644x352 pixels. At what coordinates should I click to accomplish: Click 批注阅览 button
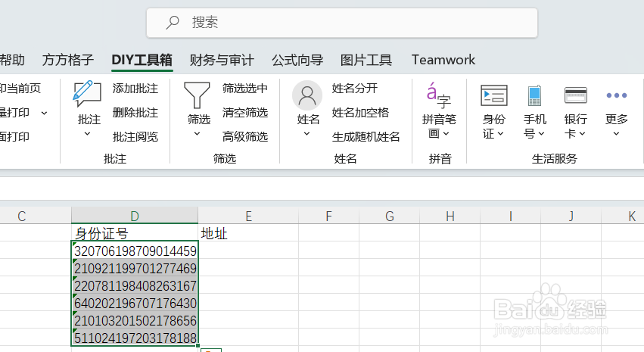point(135,137)
